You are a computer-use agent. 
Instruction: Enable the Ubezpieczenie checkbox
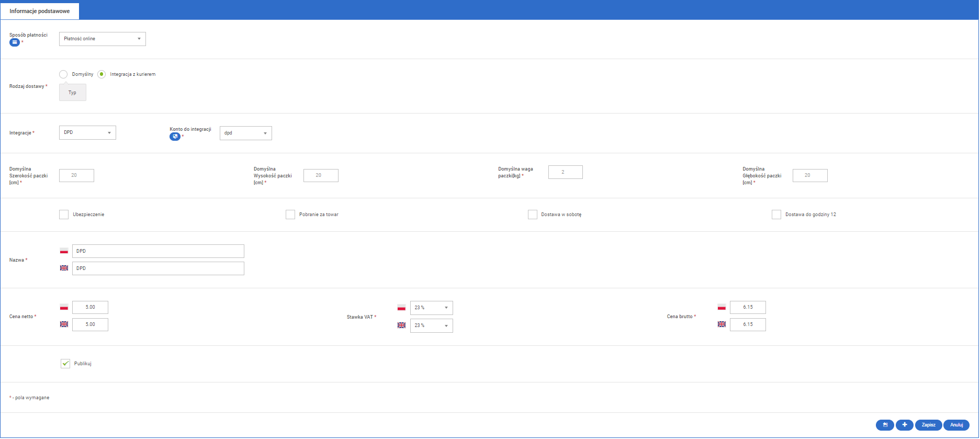pos(64,215)
